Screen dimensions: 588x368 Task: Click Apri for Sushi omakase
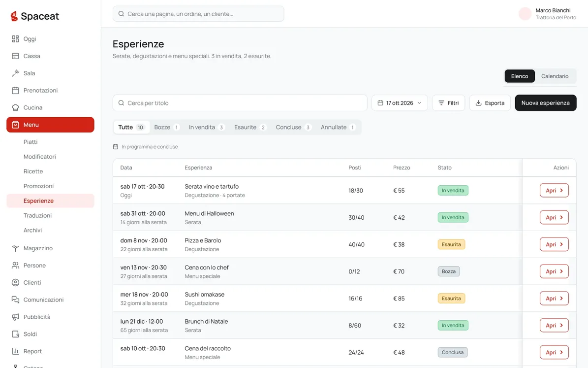[x=554, y=299]
